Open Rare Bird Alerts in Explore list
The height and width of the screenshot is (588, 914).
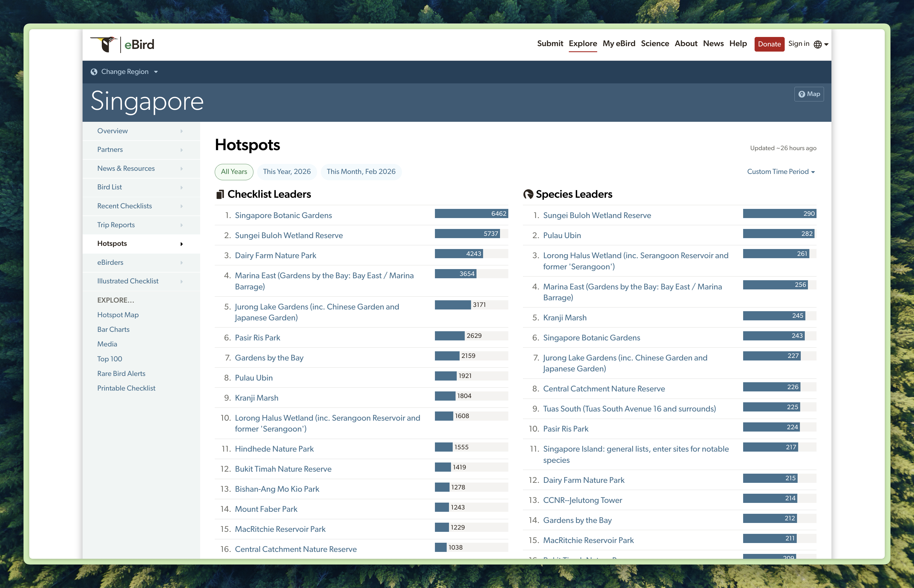click(121, 373)
